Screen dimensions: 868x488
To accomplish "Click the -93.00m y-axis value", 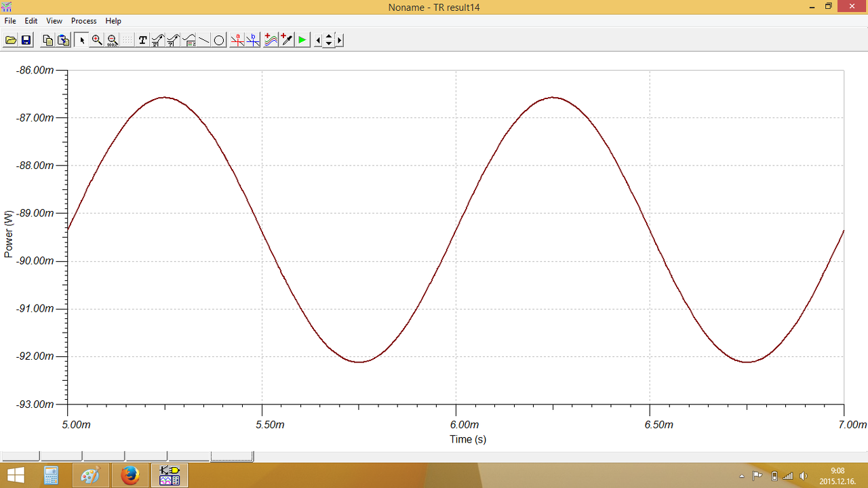I will click(x=35, y=404).
